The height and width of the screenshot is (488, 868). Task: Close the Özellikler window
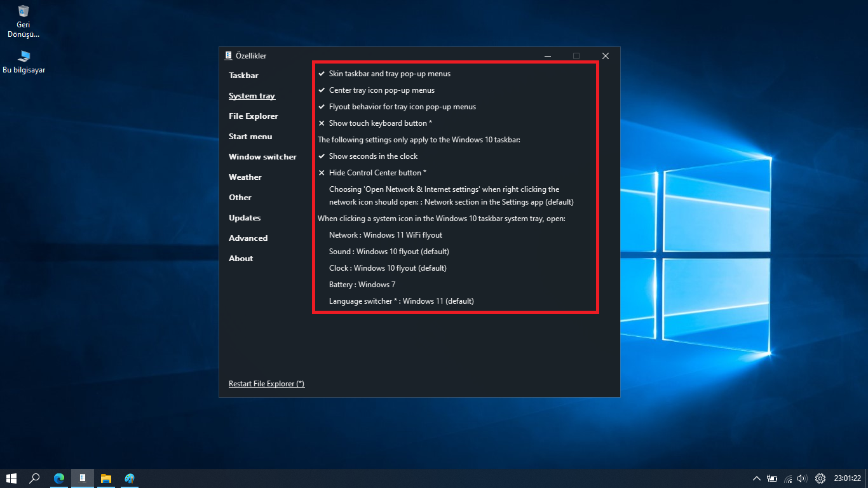606,56
